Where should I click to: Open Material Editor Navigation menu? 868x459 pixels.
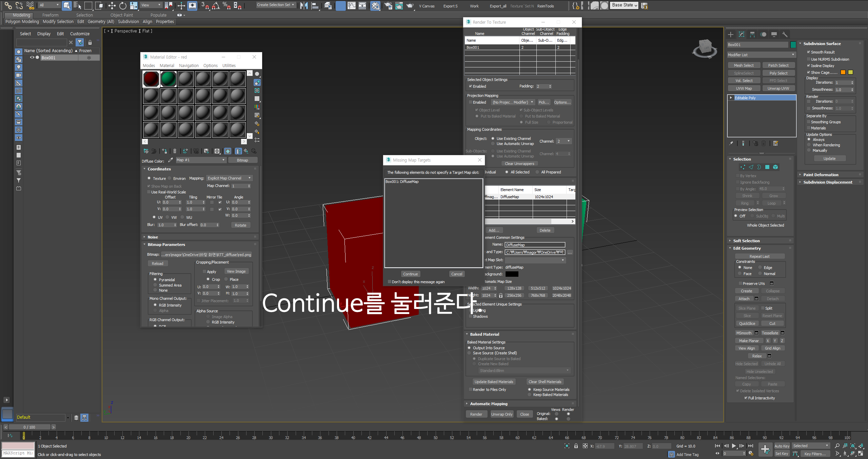(189, 66)
